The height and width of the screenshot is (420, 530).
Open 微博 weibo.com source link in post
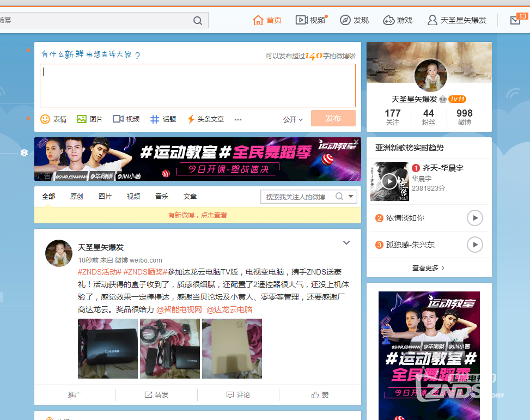point(138,260)
